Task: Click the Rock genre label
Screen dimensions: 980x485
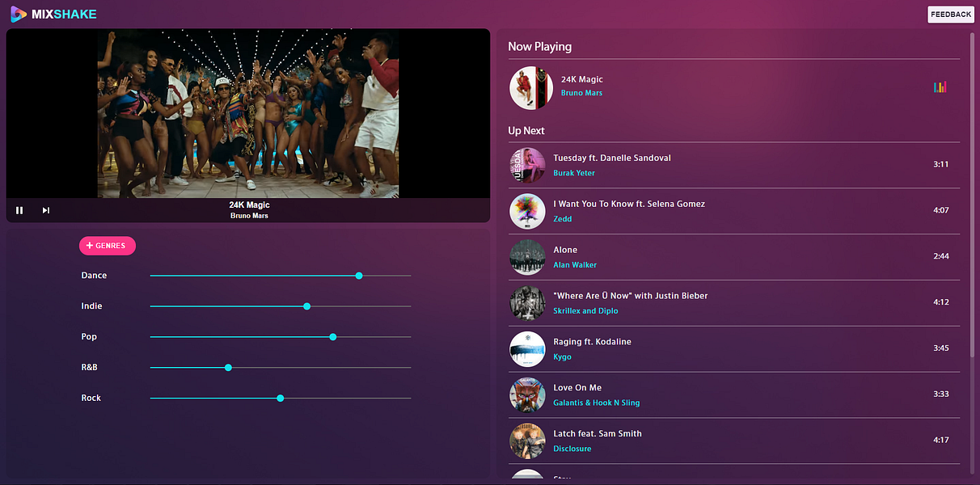Action: (91, 399)
